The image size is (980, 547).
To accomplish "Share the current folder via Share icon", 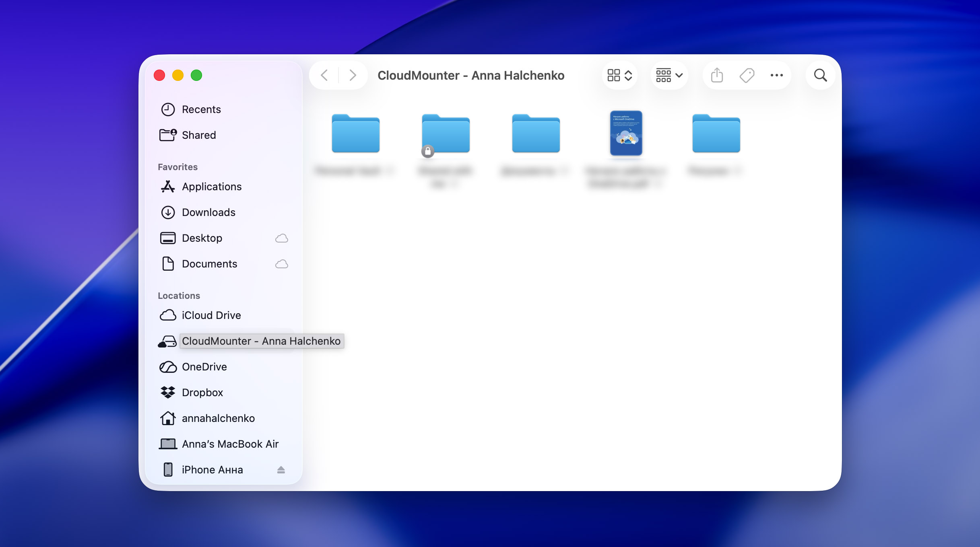I will 716,75.
